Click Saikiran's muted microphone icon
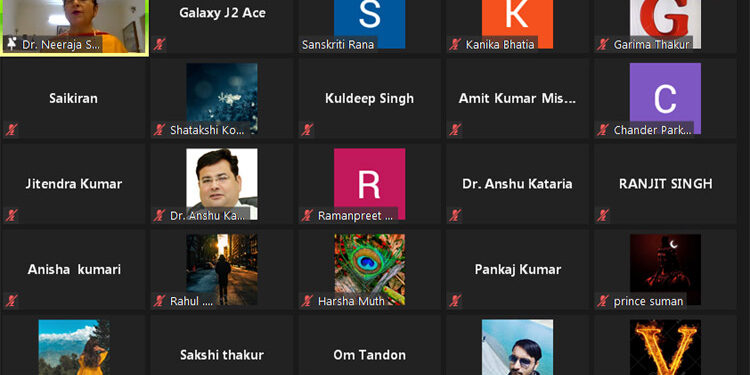This screenshot has width=750, height=375. (x=11, y=130)
